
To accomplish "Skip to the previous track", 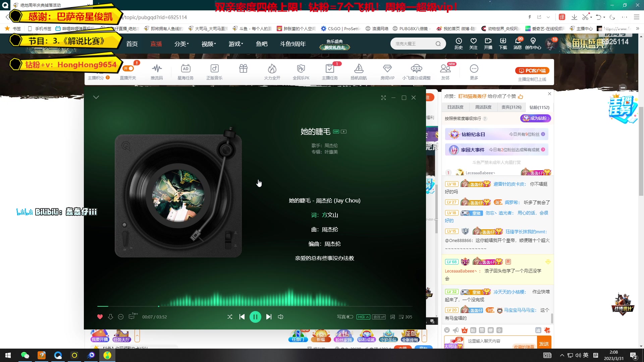I will coord(242,317).
